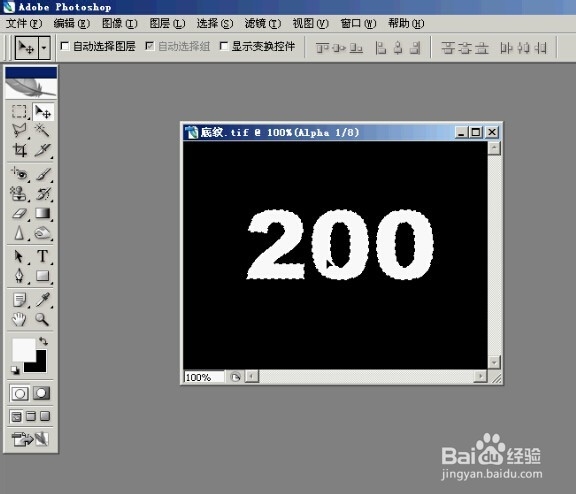Screen dimensions: 576x494
Task: Select the Healing Brush tool
Action: point(19,173)
